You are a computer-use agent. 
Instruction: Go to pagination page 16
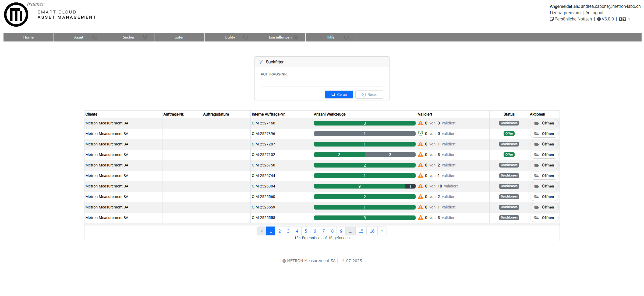tap(372, 231)
